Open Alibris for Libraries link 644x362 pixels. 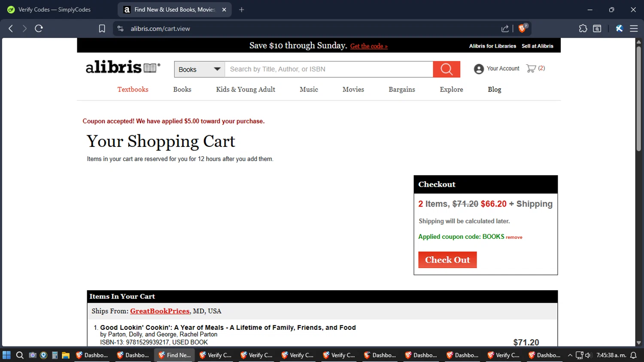[x=492, y=46]
